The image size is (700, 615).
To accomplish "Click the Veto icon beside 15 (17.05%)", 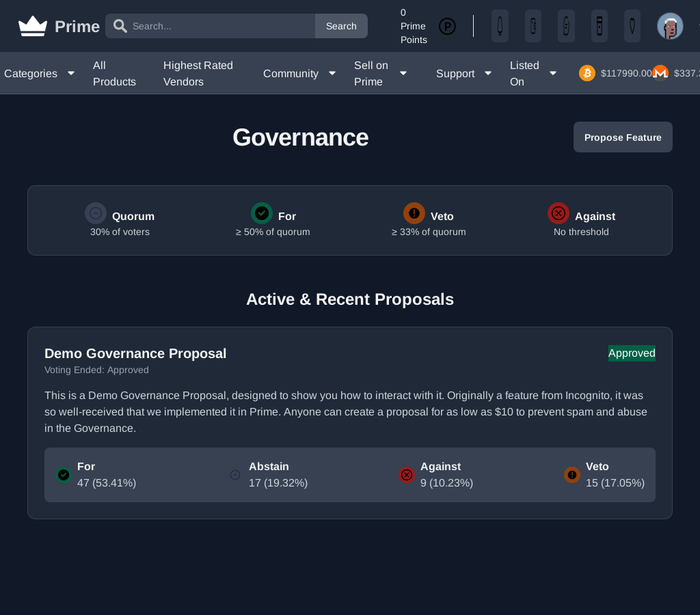I will pos(572,475).
